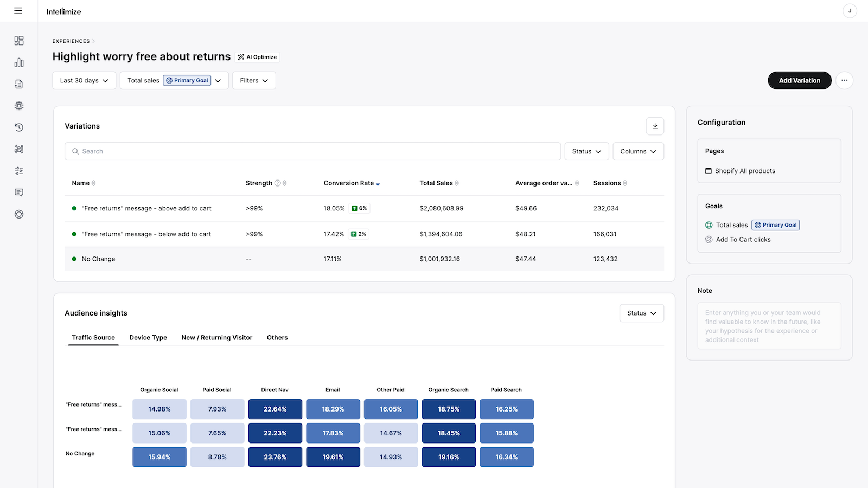Switch to the Device Type tab

coord(148,337)
